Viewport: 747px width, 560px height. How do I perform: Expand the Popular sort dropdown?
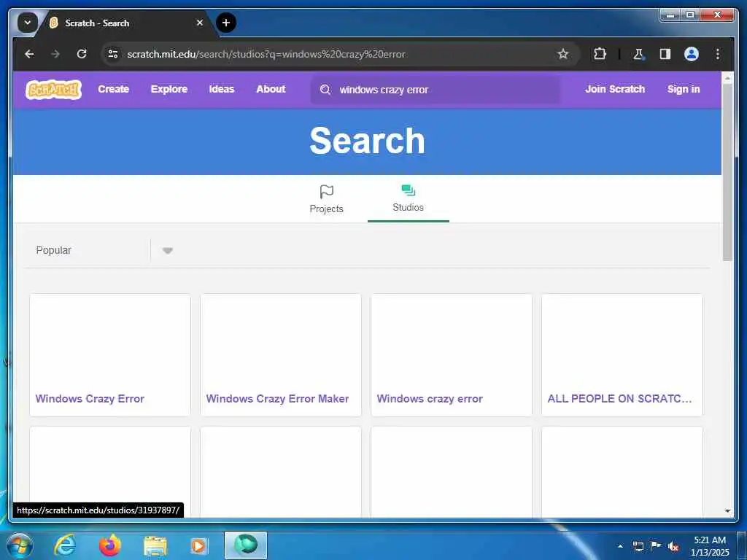tap(167, 251)
